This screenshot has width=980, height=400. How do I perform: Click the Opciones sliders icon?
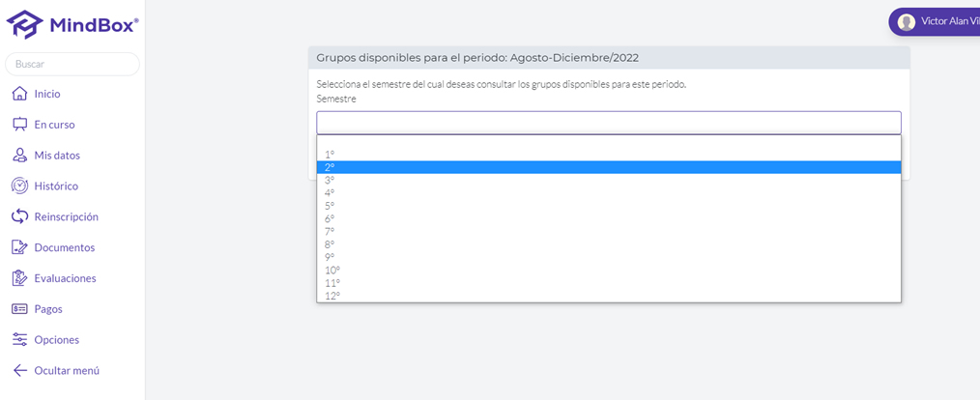[x=20, y=339]
